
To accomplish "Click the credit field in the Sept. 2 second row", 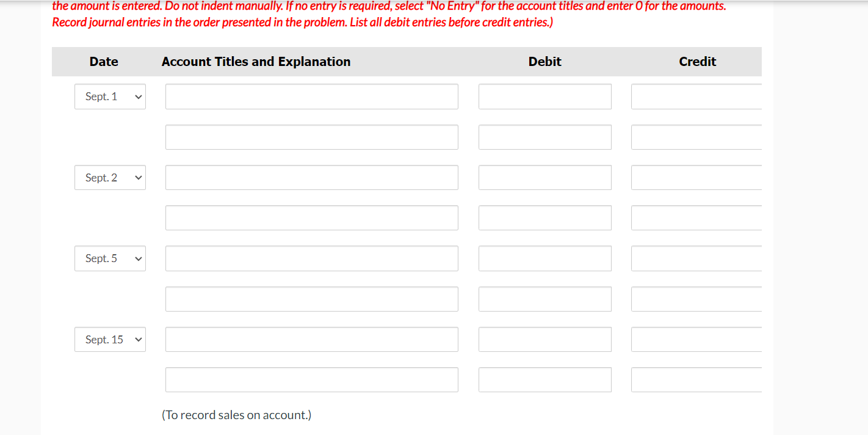I will pos(696,217).
